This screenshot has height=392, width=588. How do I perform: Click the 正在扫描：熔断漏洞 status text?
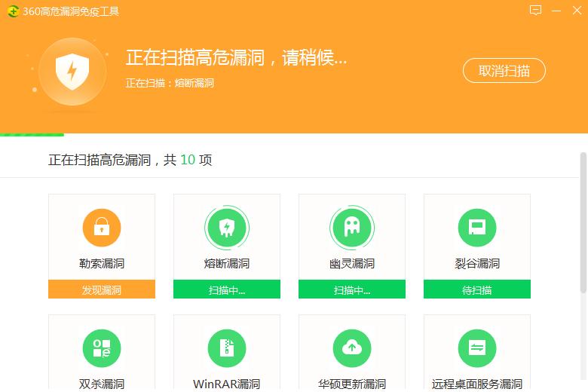170,83
